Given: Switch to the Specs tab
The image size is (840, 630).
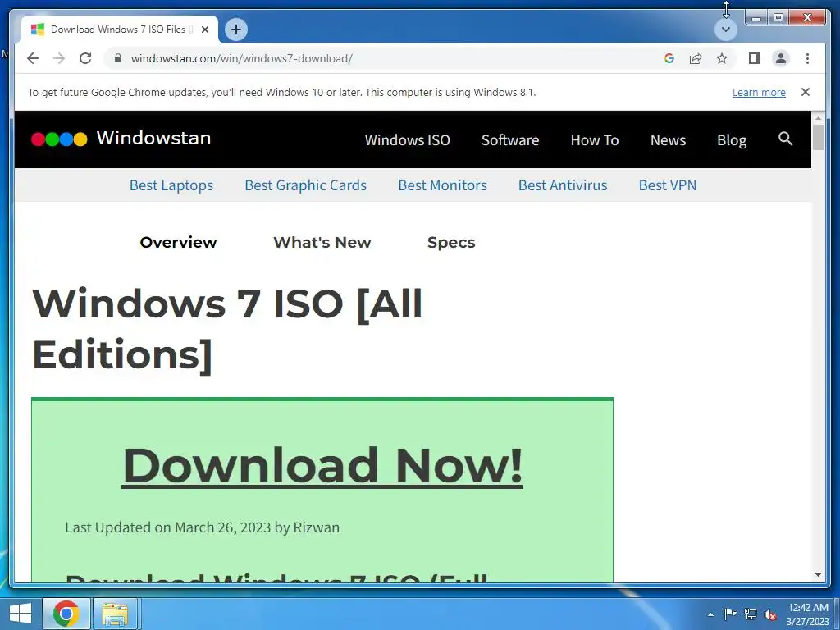Looking at the screenshot, I should click(451, 242).
